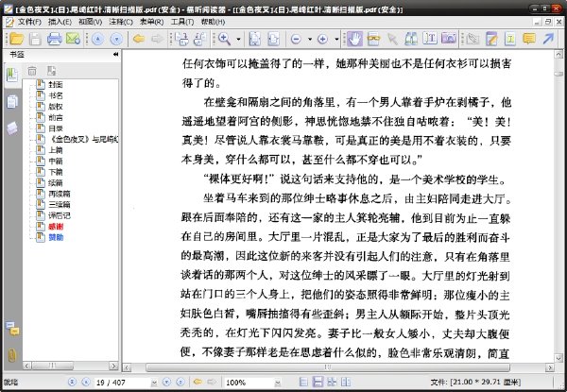Go to previous page with toolbar up arrow

coord(97,39)
